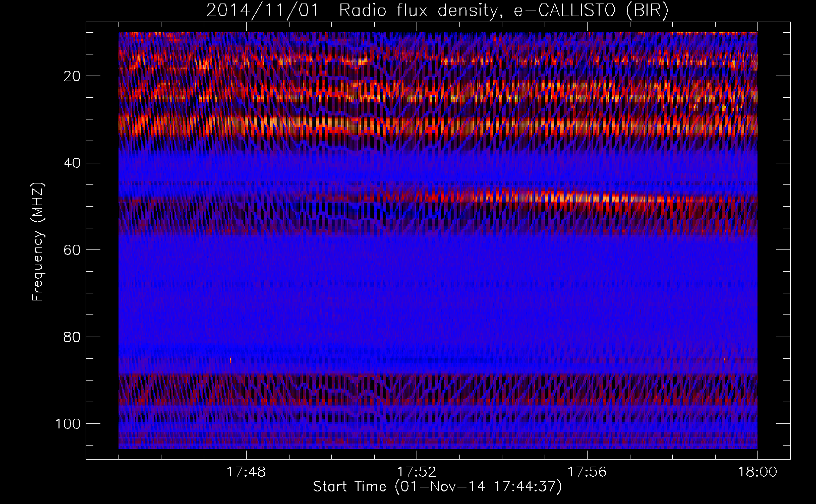
Task: Click the 18:00 time tick label
Action: (757, 472)
